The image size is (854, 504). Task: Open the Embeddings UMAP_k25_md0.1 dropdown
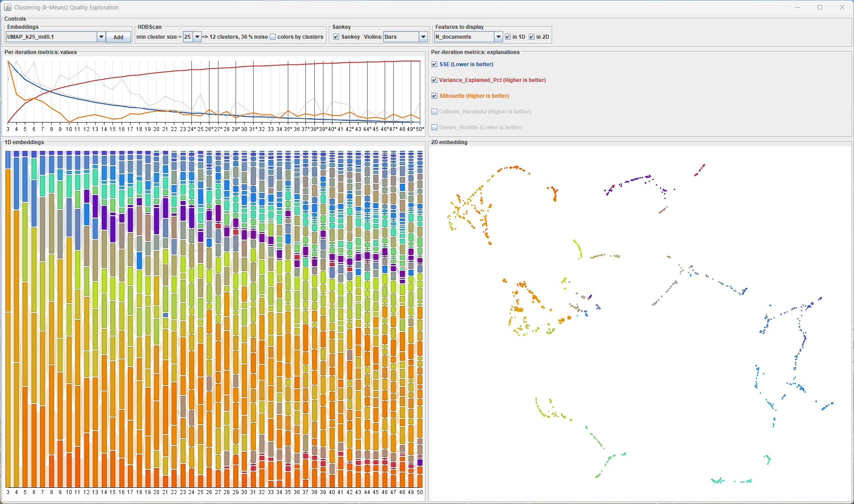[x=101, y=37]
